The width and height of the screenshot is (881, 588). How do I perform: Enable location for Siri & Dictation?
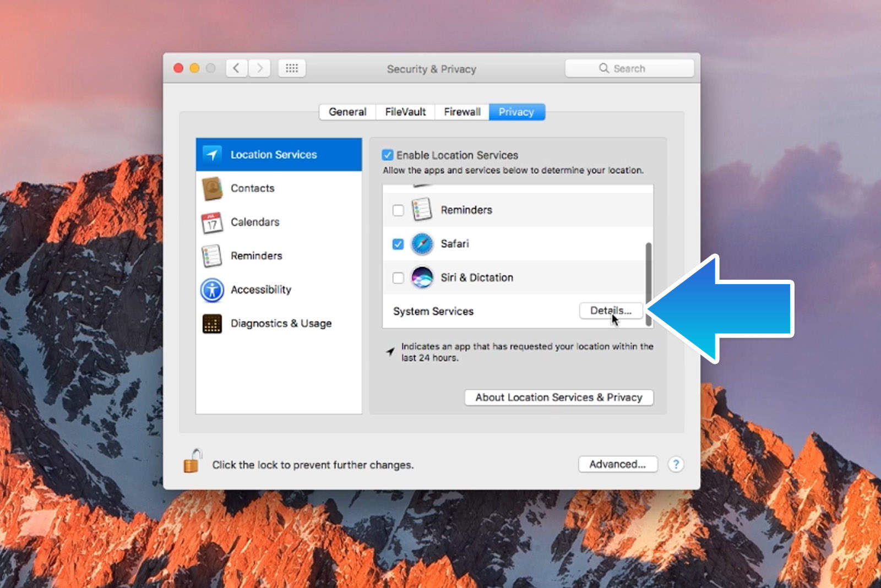pyautogui.click(x=398, y=278)
